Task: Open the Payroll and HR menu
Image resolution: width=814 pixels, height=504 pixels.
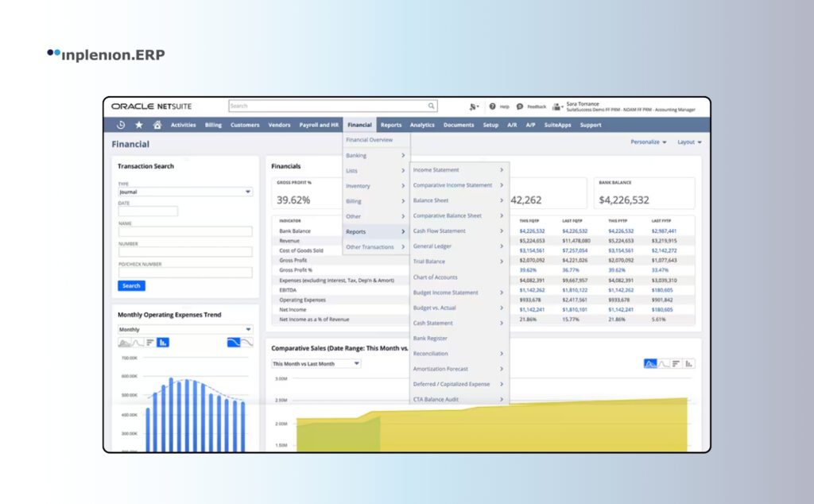Action: click(x=319, y=125)
